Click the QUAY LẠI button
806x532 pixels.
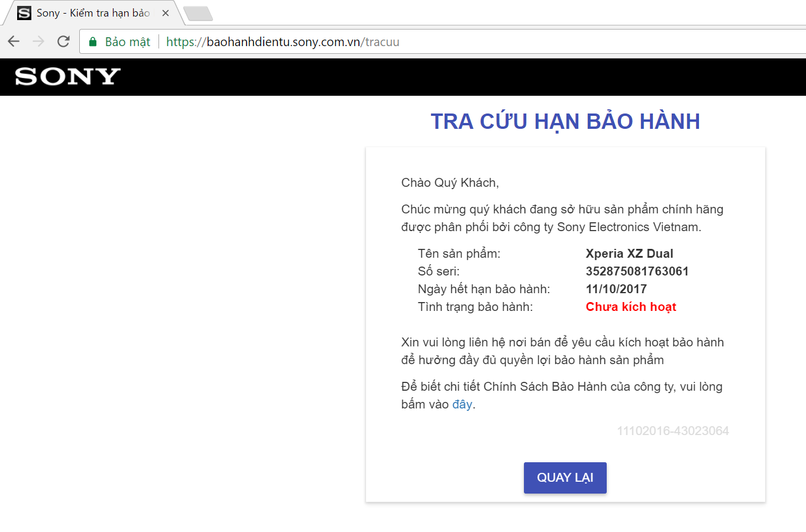point(565,478)
